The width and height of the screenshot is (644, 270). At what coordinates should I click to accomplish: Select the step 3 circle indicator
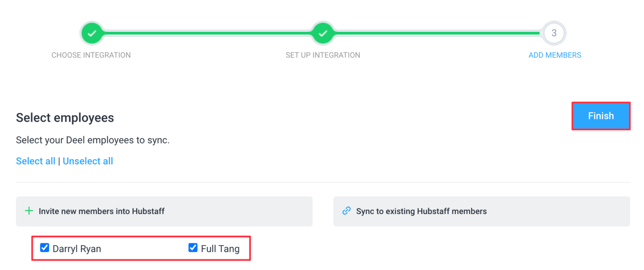coord(554,33)
